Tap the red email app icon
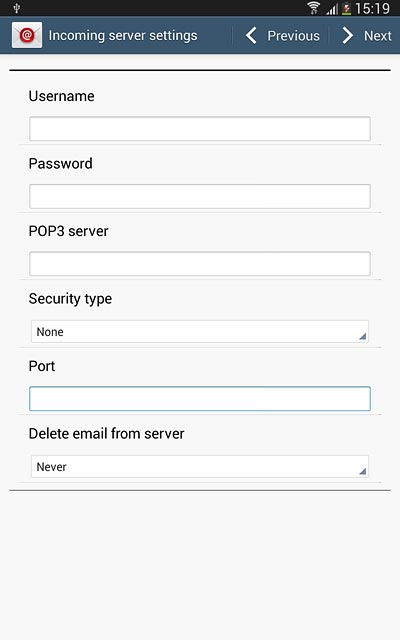This screenshot has height=640, width=400. (x=27, y=35)
